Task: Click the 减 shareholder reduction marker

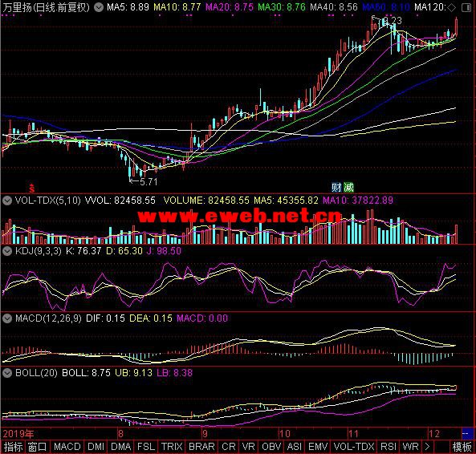Action: 348,188
